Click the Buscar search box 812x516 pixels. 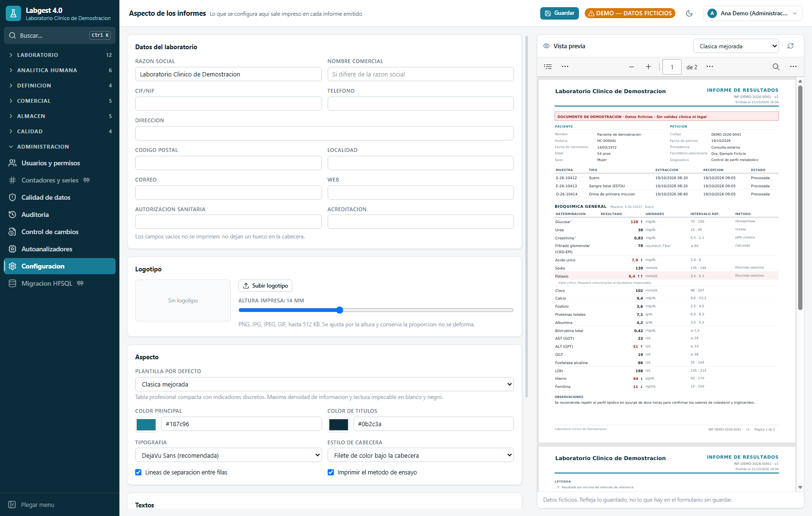60,35
